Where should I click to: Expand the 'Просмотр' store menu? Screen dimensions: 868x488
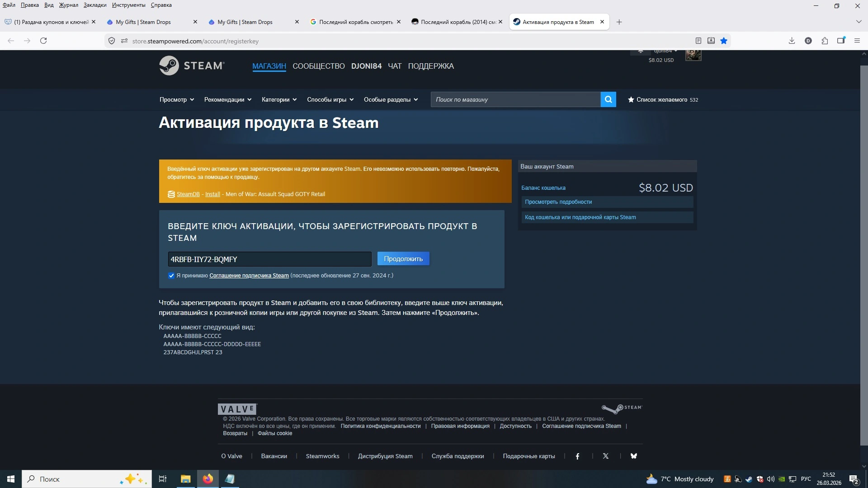click(176, 99)
